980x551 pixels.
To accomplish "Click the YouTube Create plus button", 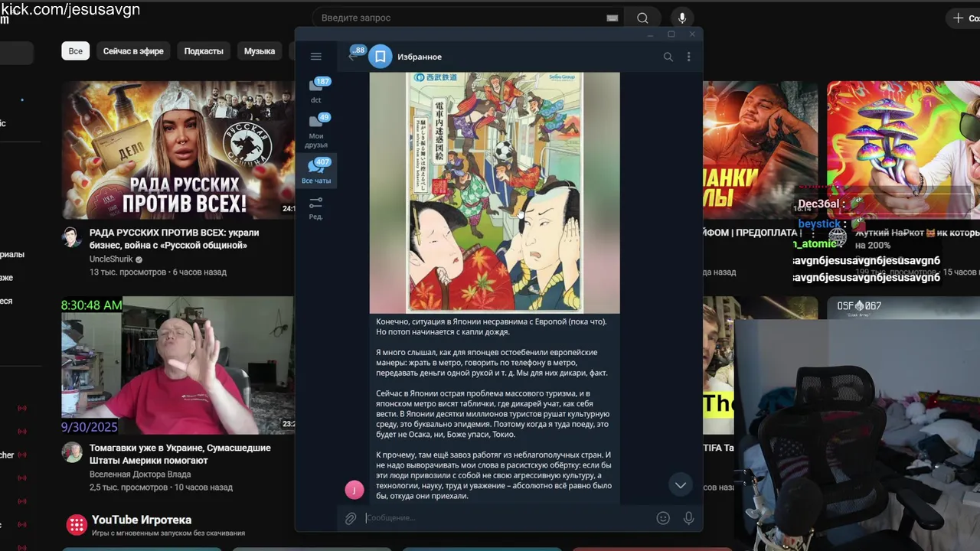I will [964, 18].
